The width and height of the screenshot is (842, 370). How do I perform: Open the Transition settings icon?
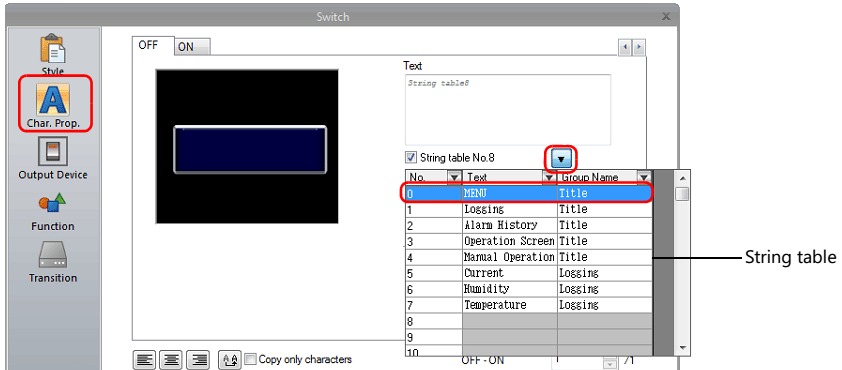click(53, 262)
